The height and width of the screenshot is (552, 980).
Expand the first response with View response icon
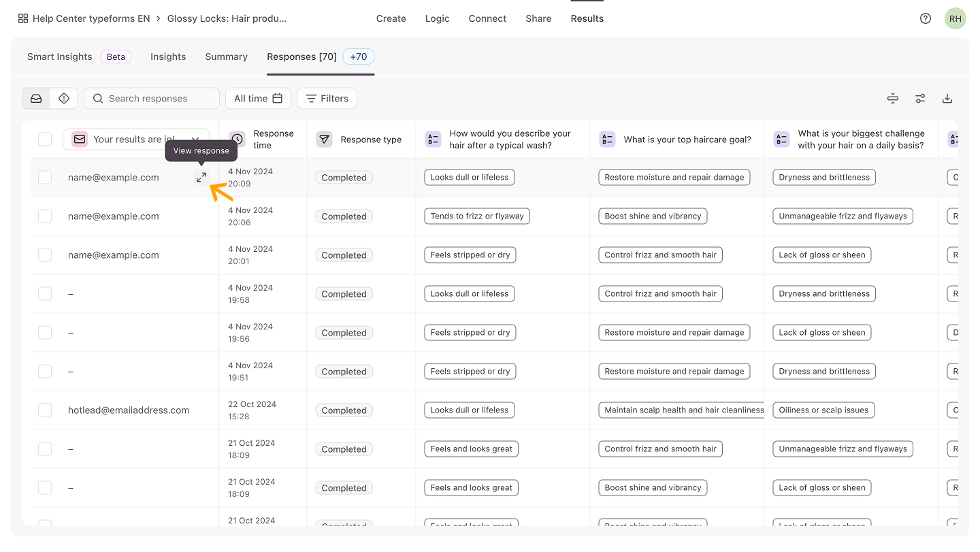coord(201,177)
